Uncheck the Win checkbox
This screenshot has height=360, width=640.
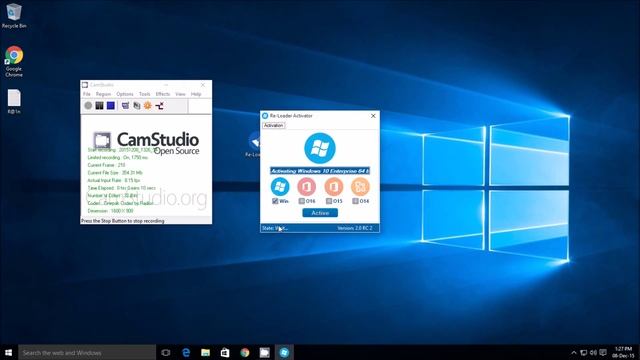275,201
